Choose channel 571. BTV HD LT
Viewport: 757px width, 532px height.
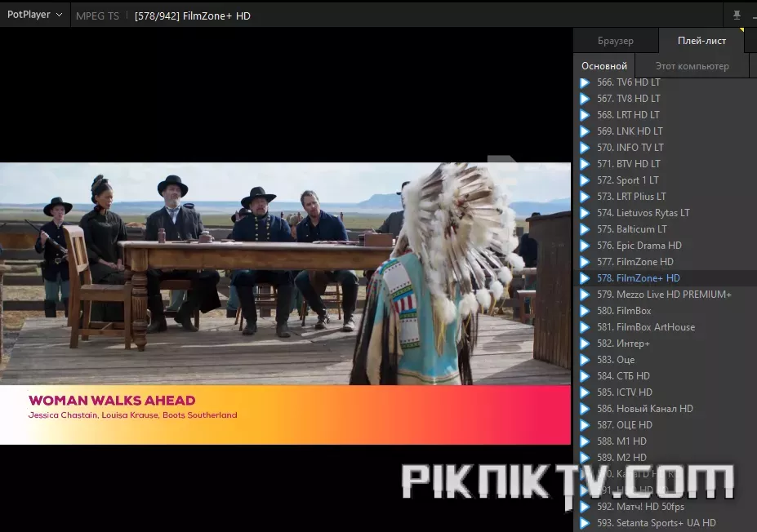coord(628,164)
